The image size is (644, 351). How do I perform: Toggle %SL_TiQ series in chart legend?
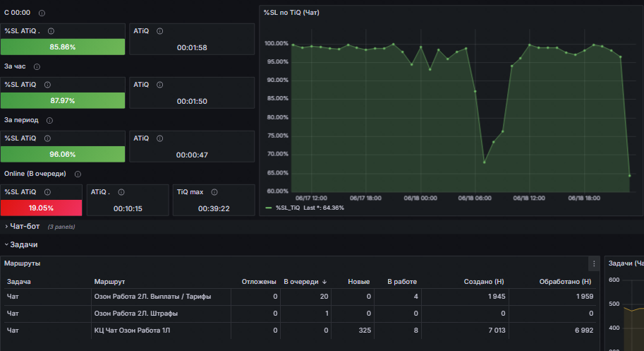288,208
